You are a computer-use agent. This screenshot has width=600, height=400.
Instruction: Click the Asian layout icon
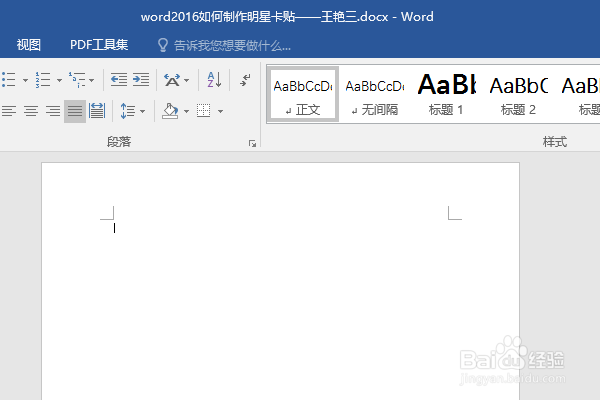pos(172,80)
